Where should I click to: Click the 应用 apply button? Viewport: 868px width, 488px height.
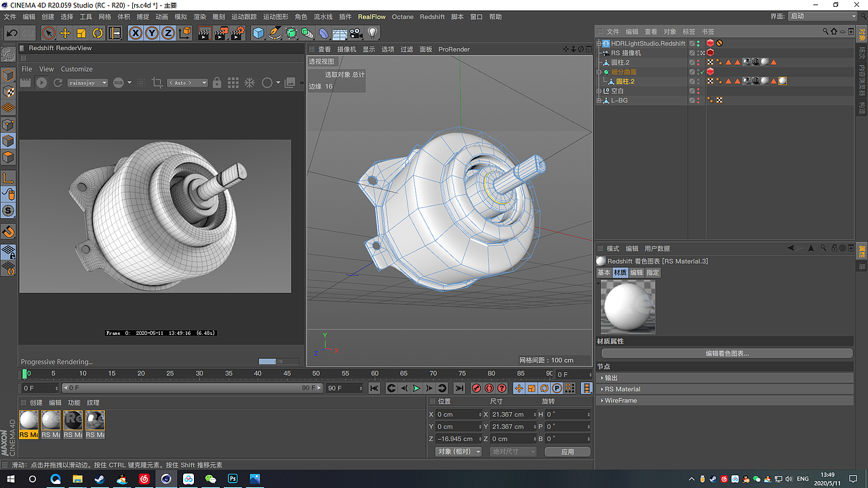click(x=568, y=451)
